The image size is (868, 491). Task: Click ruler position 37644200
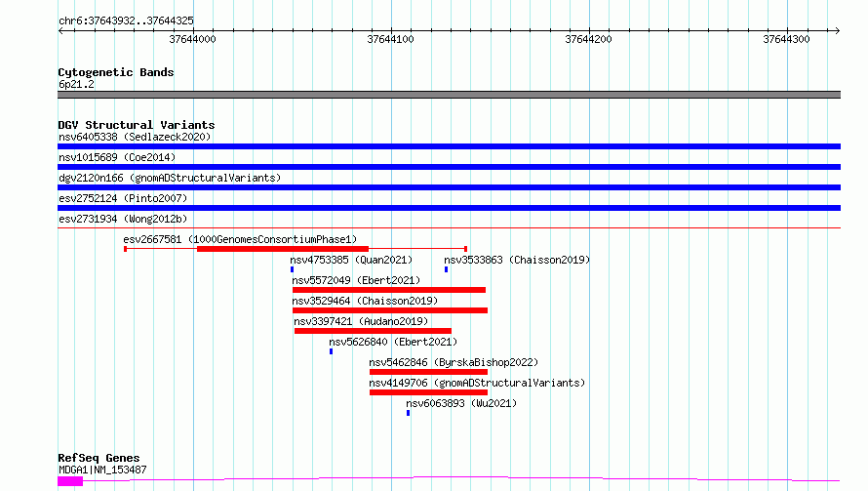tap(588, 39)
